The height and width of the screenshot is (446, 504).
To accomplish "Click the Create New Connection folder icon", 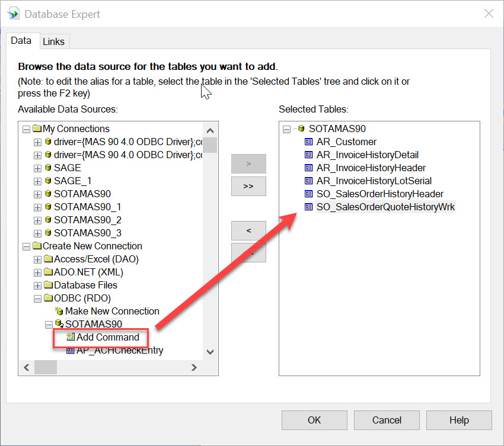I will 37,246.
